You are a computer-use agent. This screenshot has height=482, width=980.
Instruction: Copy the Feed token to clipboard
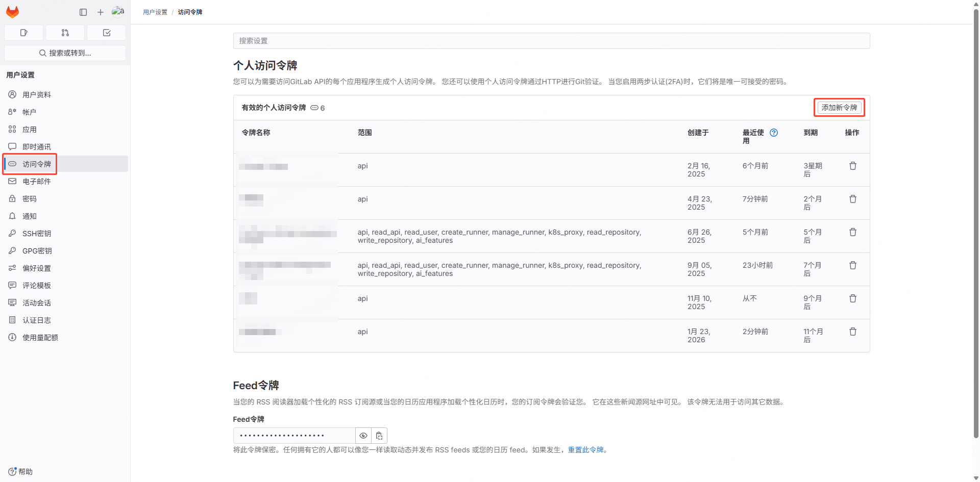click(x=379, y=436)
